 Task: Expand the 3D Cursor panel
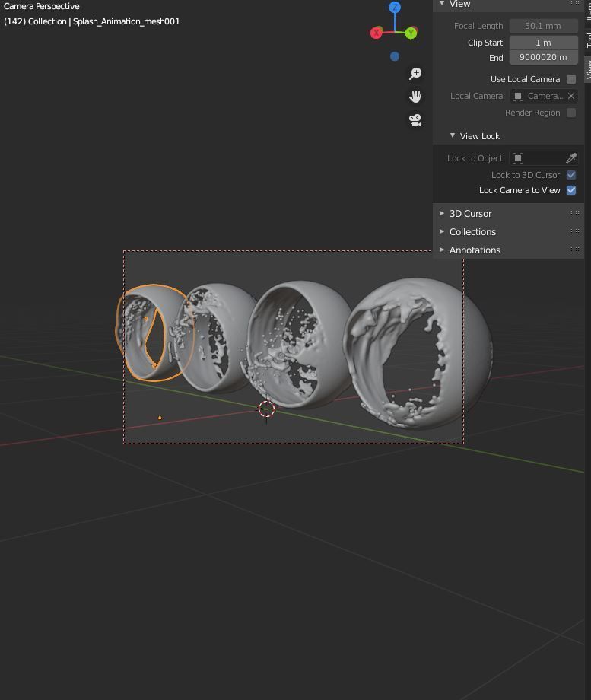pos(442,213)
